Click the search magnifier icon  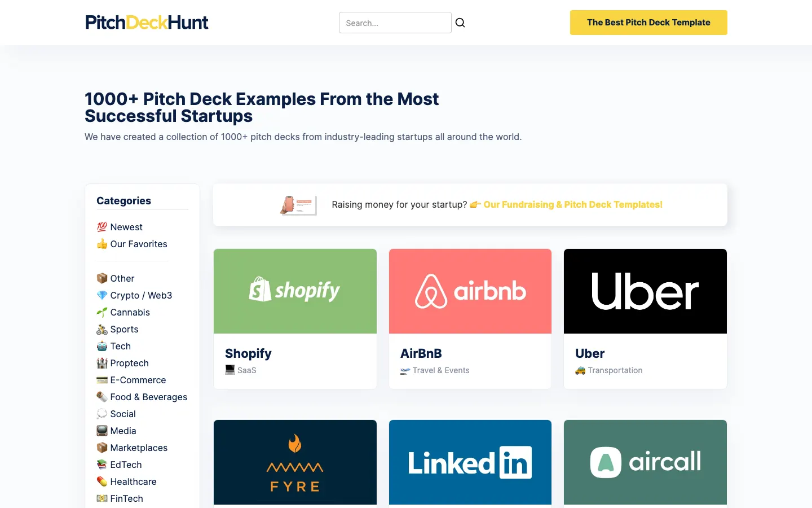coord(460,23)
